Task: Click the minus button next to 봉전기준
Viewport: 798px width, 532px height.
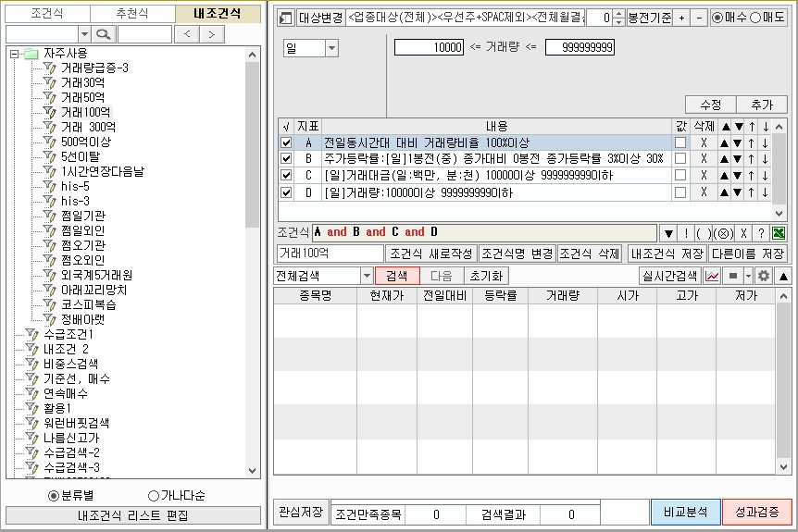Action: click(x=699, y=18)
